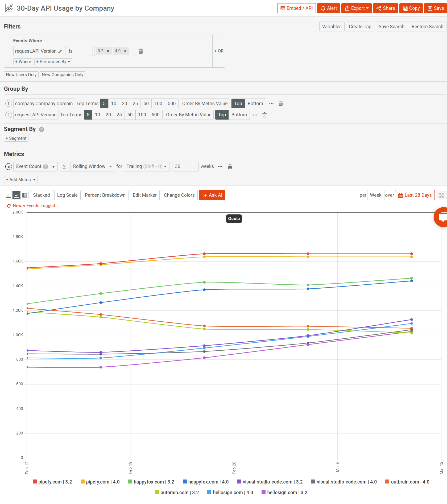The width and height of the screenshot is (447, 504).
Task: Collapse the chart with the shrink icon
Action: pos(441,195)
